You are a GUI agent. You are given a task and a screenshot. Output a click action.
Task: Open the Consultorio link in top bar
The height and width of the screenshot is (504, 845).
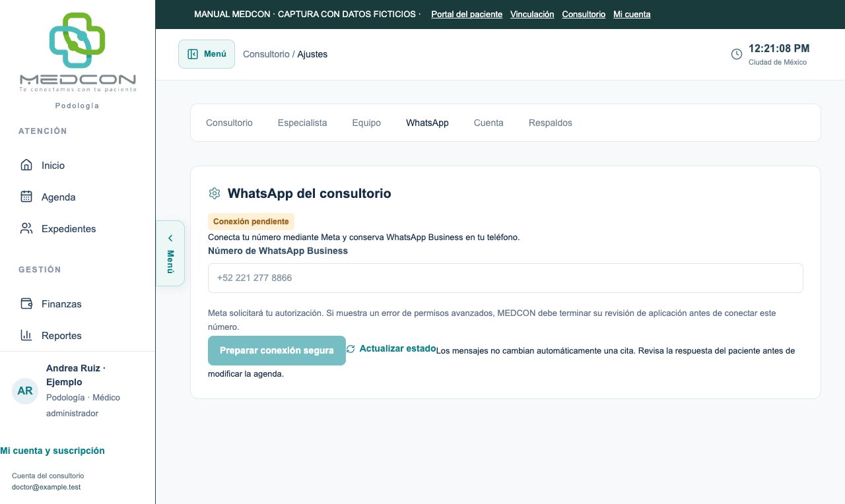(x=584, y=14)
